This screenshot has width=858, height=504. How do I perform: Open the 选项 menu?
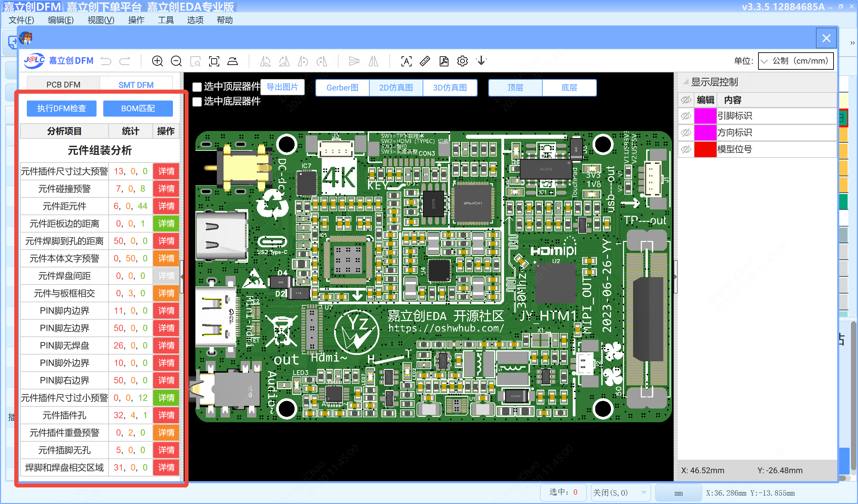pyautogui.click(x=195, y=20)
